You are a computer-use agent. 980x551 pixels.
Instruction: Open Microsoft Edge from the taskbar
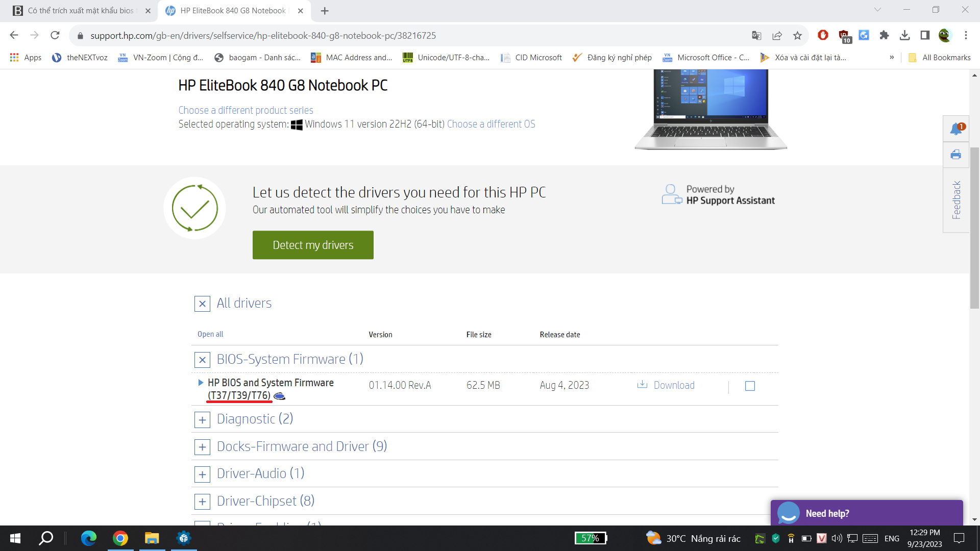(89, 538)
